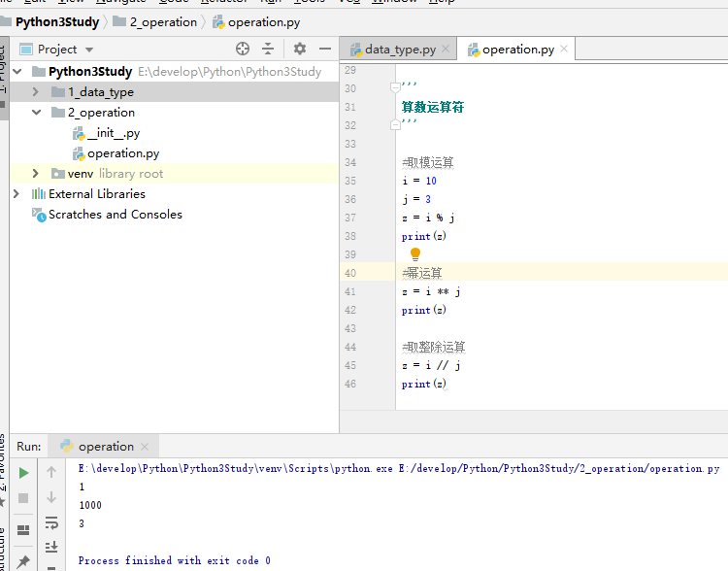Place cursor on 'z = i ** j' line
This screenshot has height=571, width=728.
[x=431, y=291]
